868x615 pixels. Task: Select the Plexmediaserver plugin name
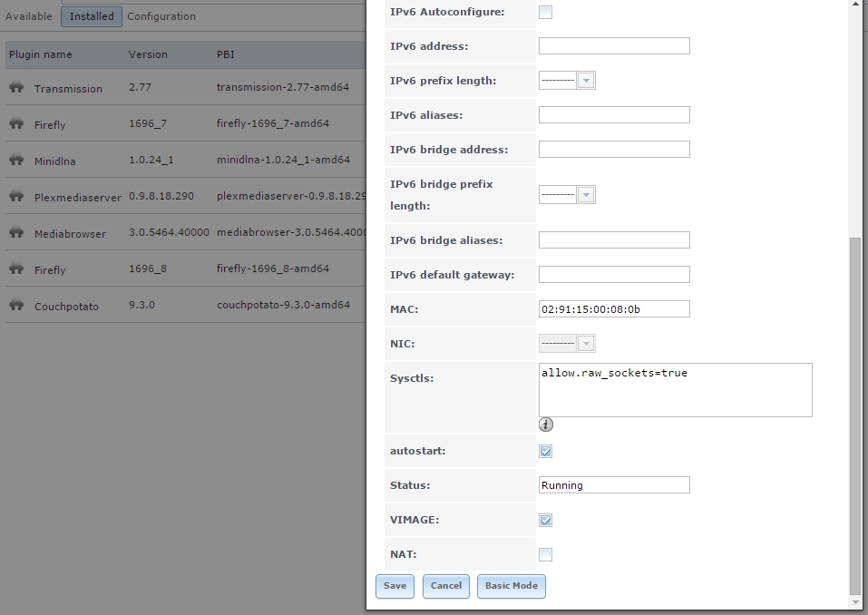(77, 197)
